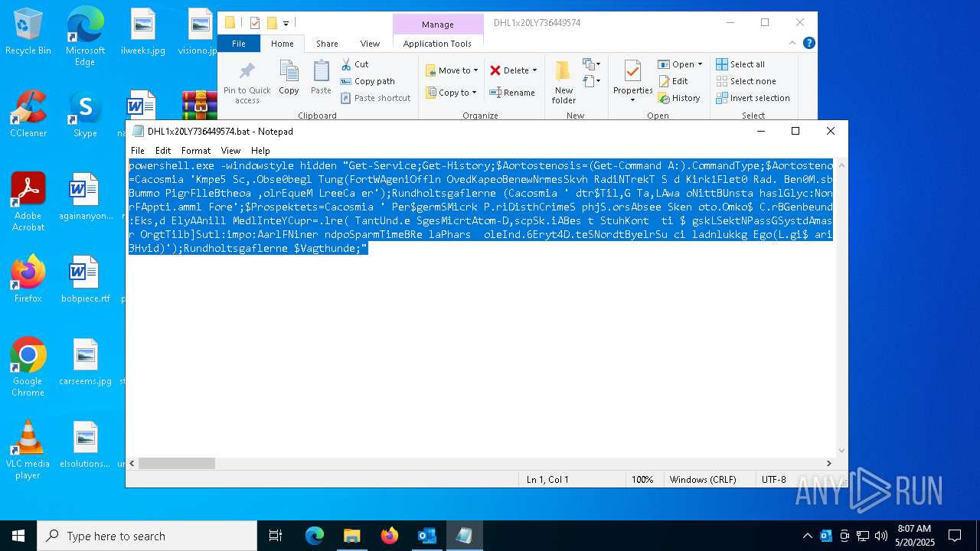The image size is (980, 551).
Task: Open Notepad View menu
Action: [230, 151]
